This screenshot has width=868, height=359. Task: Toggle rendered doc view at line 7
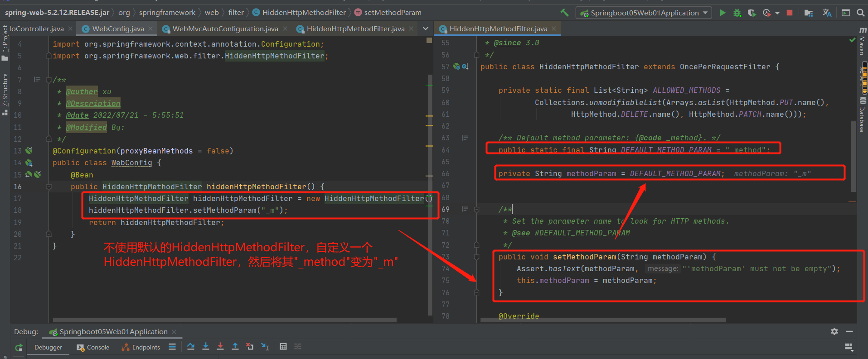37,79
